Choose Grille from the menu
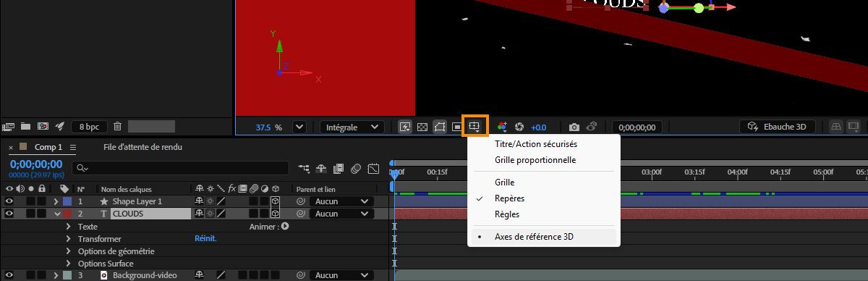Viewport: 868px width, 281px height. click(544, 183)
